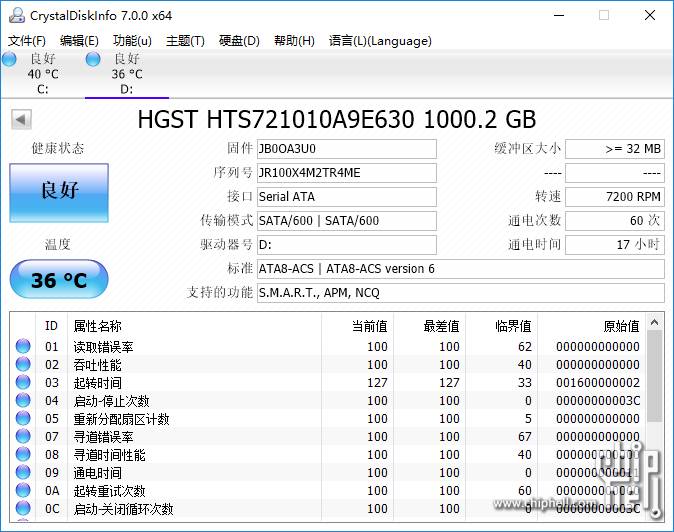Click the status orb for attribute 04
The height and width of the screenshot is (532, 674).
click(x=23, y=400)
